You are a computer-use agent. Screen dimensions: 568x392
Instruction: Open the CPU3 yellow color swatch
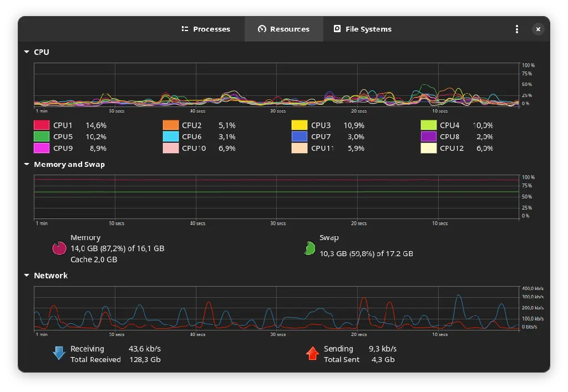click(300, 125)
